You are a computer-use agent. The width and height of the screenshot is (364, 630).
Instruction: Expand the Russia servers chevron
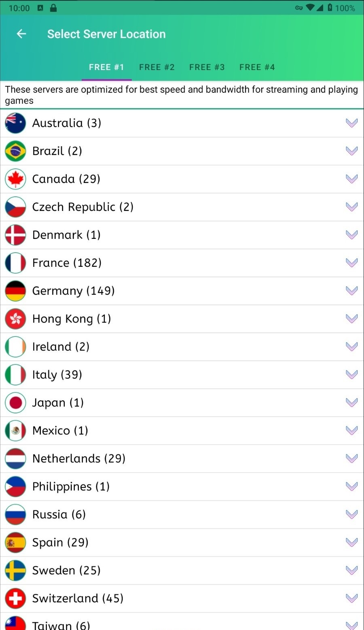point(351,514)
